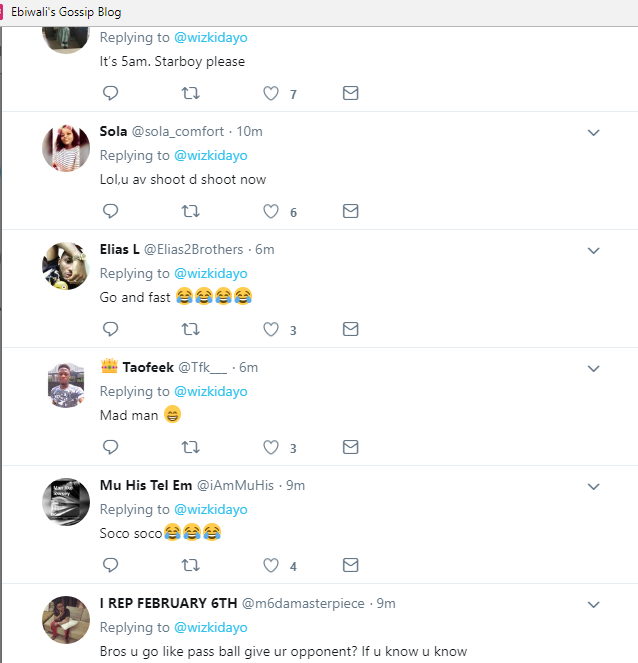The width and height of the screenshot is (638, 663).
Task: Reply to Mu His Tel Em's tweet
Action: click(x=111, y=565)
